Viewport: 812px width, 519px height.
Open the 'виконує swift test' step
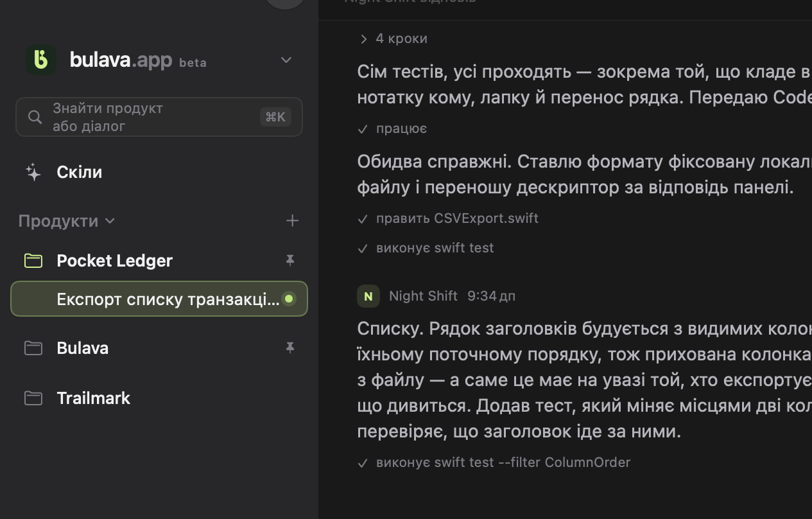click(426, 248)
